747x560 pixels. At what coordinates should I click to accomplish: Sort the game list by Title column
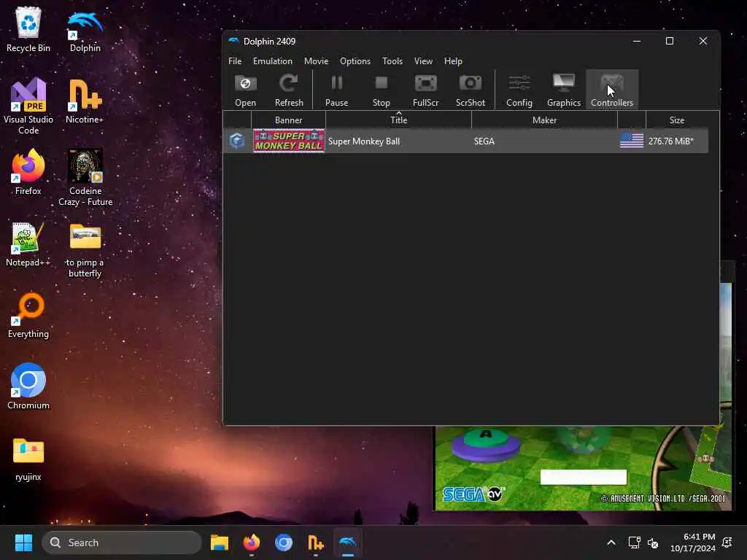click(x=398, y=120)
